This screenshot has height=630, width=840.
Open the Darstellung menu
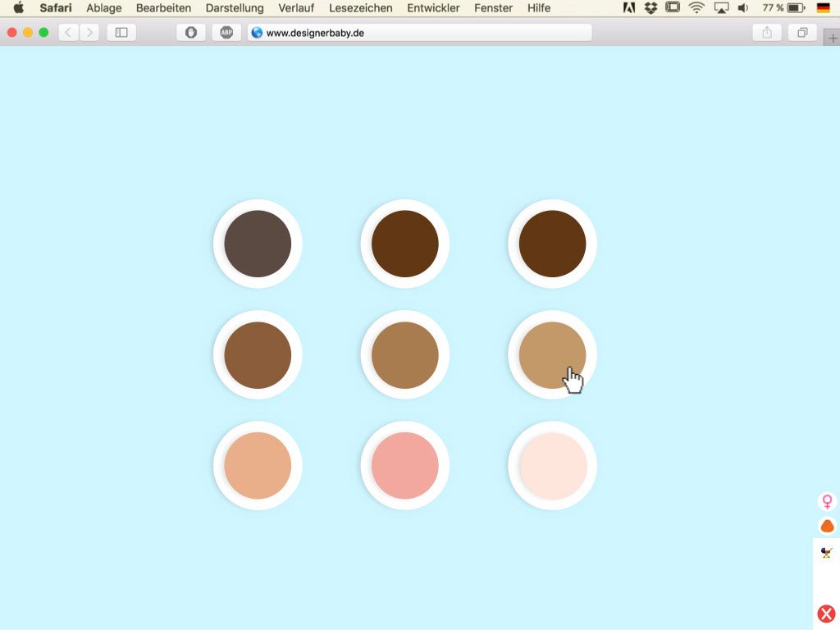click(235, 8)
